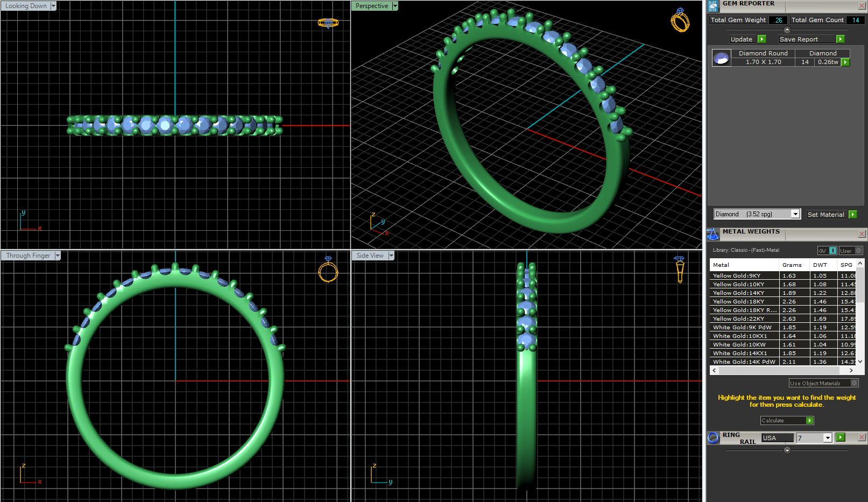The height and width of the screenshot is (502, 868).
Task: Open the Through Finger viewport label menu
Action: 58,256
